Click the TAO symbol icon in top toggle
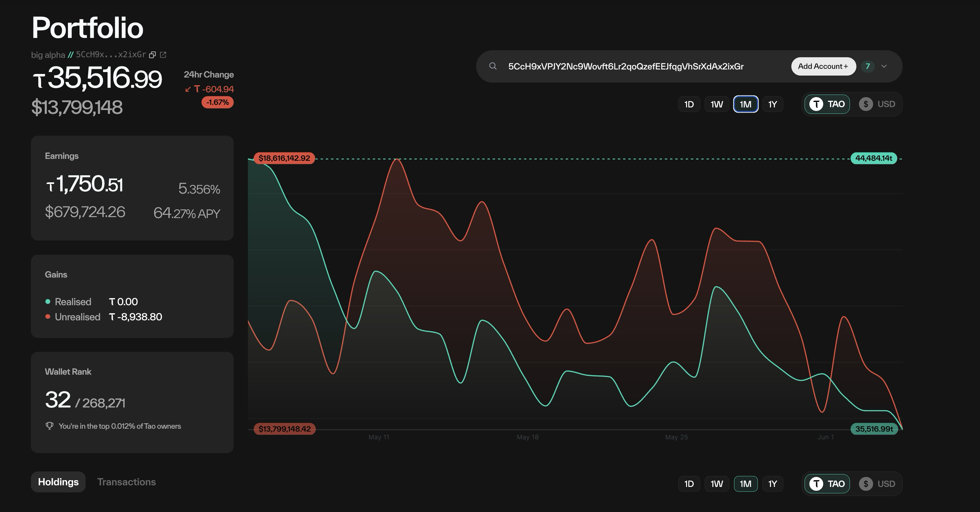This screenshot has height=512, width=980. (x=816, y=104)
